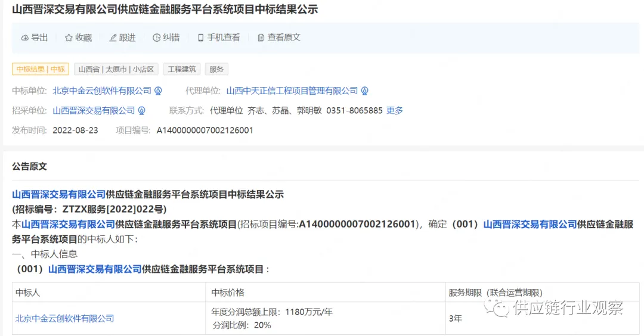Click phone number 0351-8065885
Viewport: 644px width, 336px height.
coord(354,111)
